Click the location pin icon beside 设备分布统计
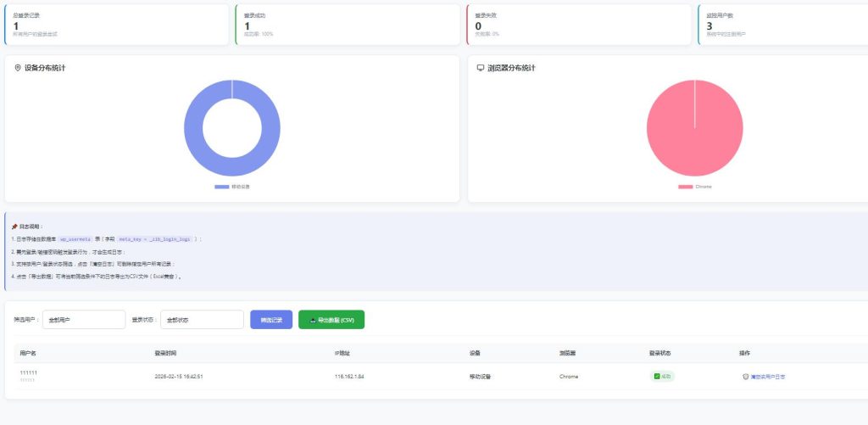This screenshot has width=868, height=425. (18, 68)
